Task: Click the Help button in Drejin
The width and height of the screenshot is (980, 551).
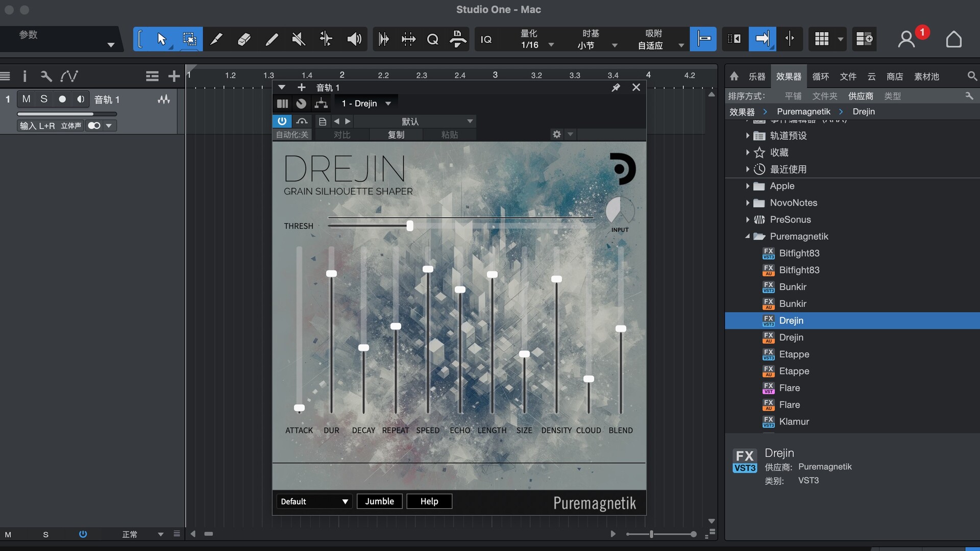Action: 429,502
